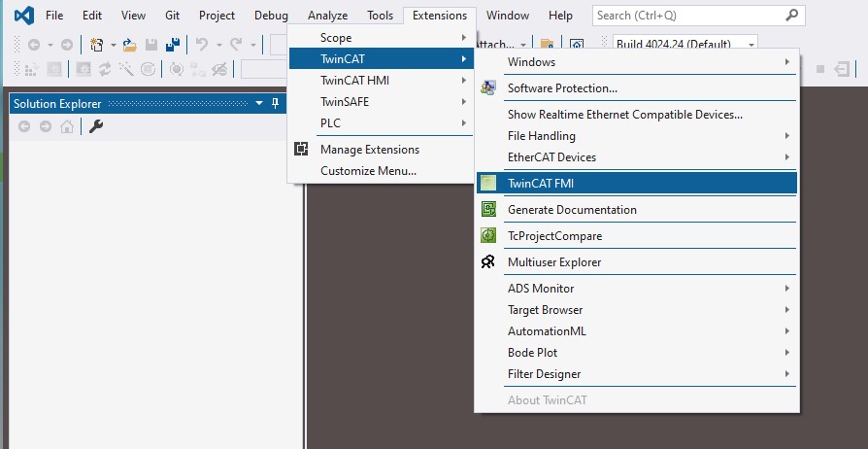Screen dimensions: 868x449
Task: Open the Build 4024.24 (Default) dropdown
Action: pos(751,45)
